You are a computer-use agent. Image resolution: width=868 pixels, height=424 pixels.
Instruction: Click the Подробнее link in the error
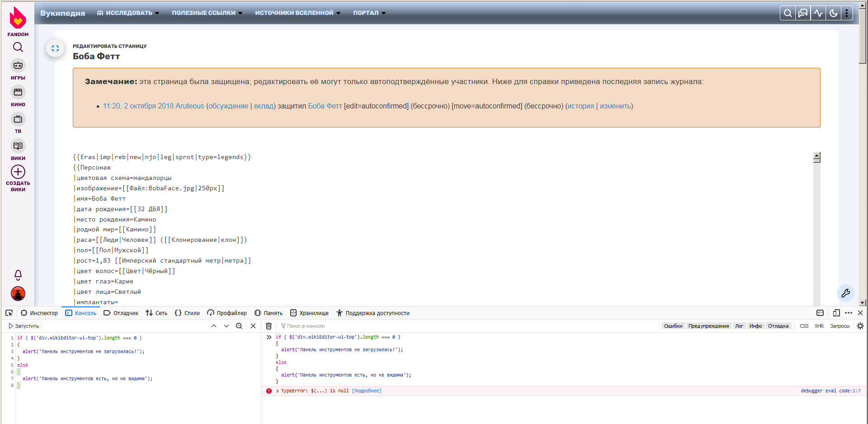367,391
